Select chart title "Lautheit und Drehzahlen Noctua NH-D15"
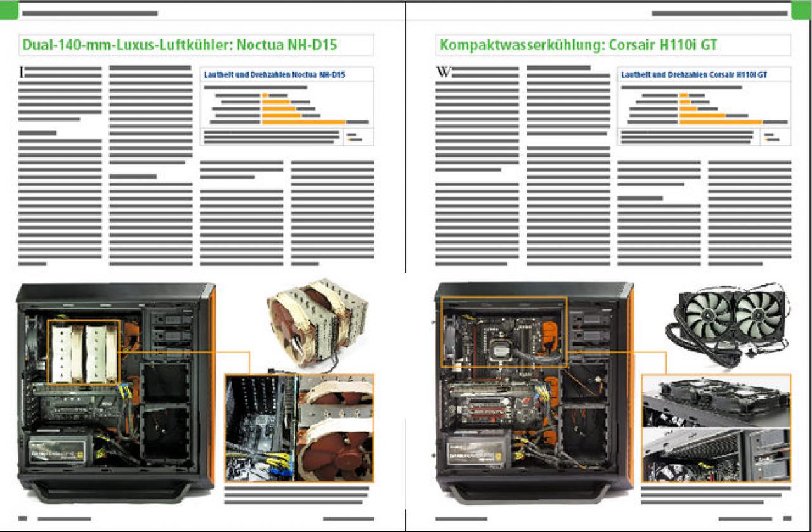 [275, 75]
